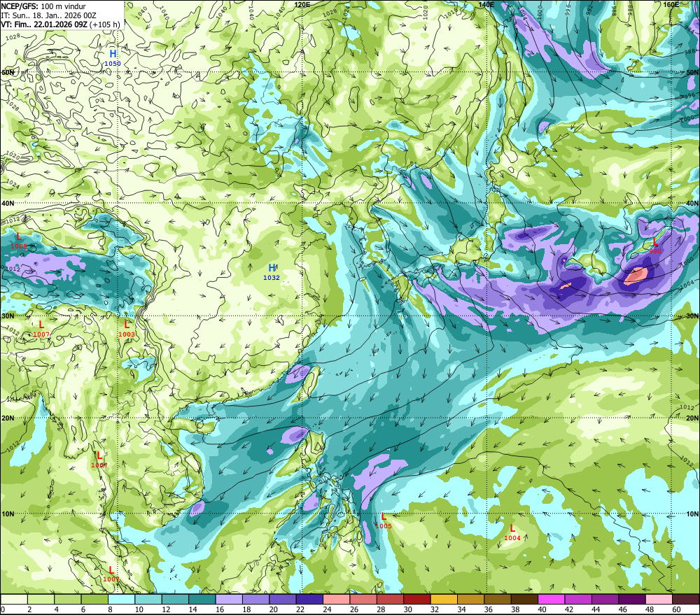Image resolution: width=700 pixels, height=615 pixels.
Task: Click legend scale value "24"
Action: 327,609
